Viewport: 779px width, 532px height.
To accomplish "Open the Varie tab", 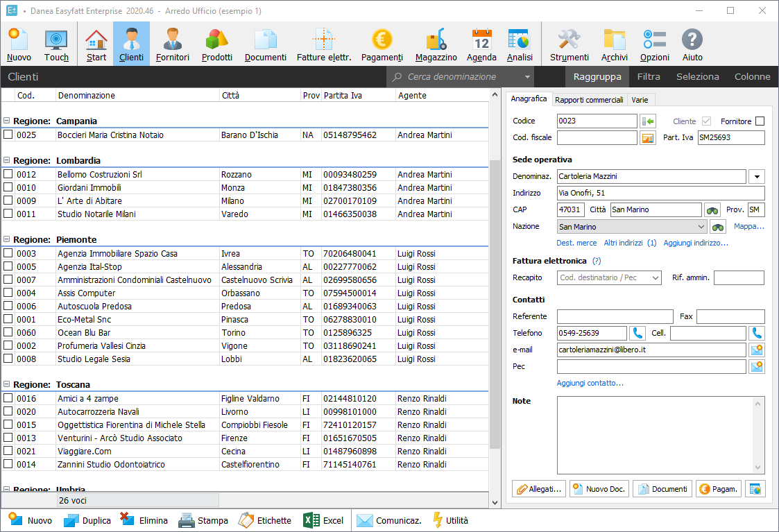I will pyautogui.click(x=640, y=100).
